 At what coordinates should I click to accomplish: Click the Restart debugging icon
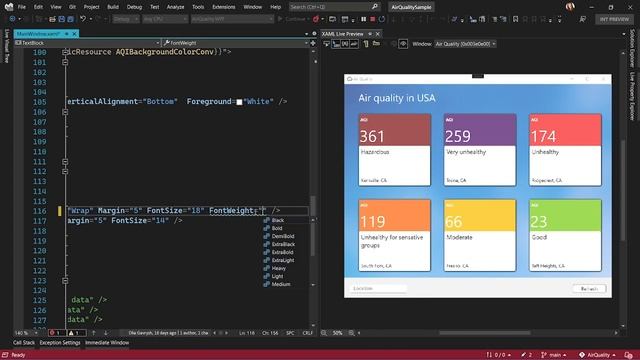[x=382, y=19]
